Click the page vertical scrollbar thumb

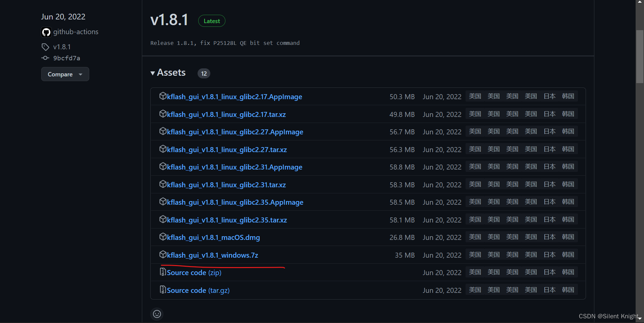point(640,56)
